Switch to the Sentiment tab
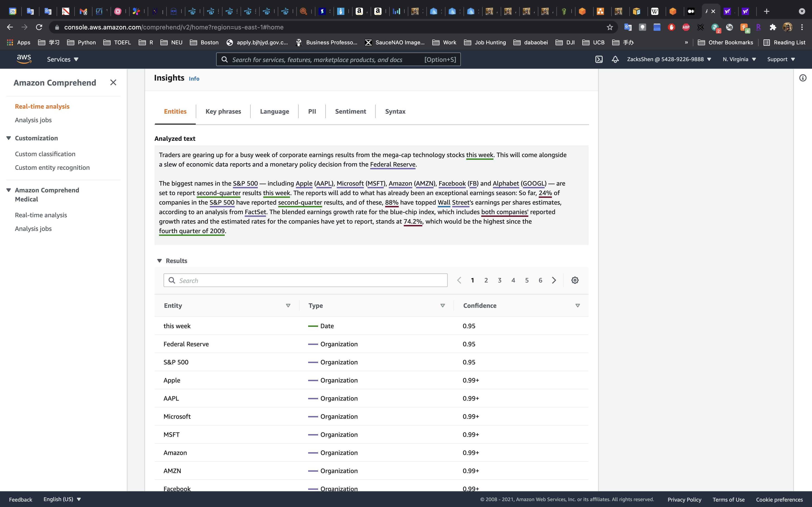 350,111
